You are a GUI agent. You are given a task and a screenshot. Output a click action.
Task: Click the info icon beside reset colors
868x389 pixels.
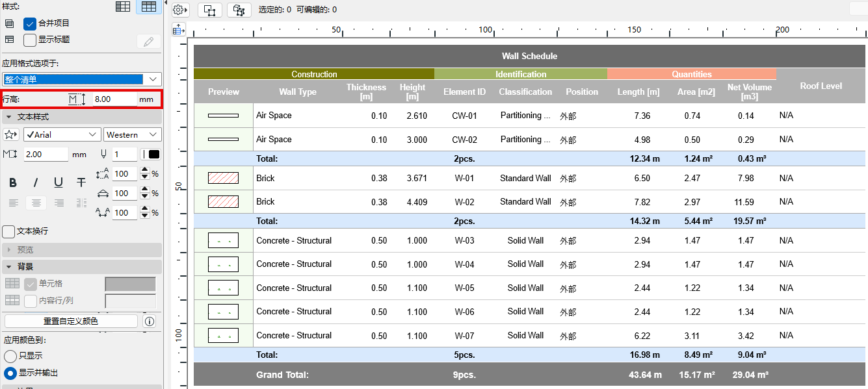pyautogui.click(x=150, y=321)
